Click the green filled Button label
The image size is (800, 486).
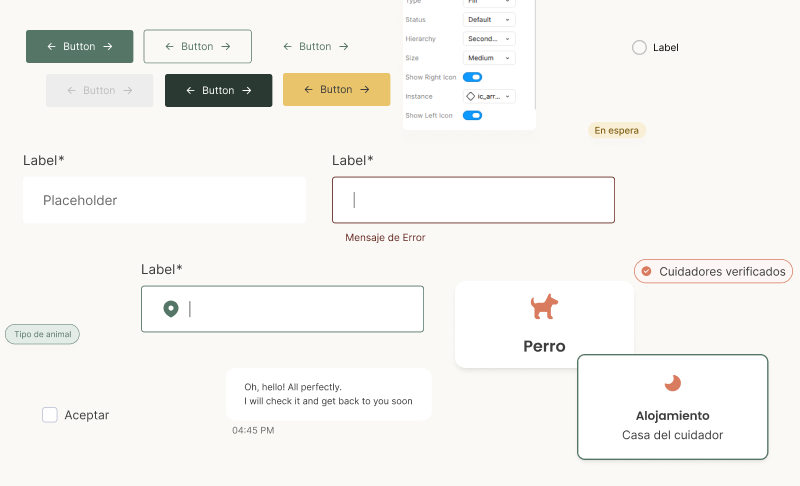[79, 46]
